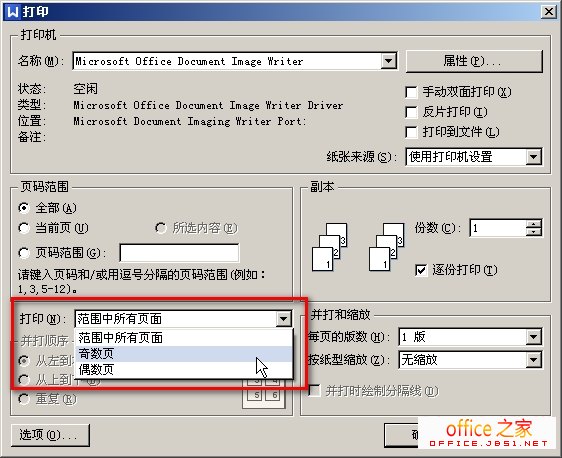Click the WPS W icon in title bar
Image resolution: width=562 pixels, height=458 pixels.
click(x=13, y=12)
